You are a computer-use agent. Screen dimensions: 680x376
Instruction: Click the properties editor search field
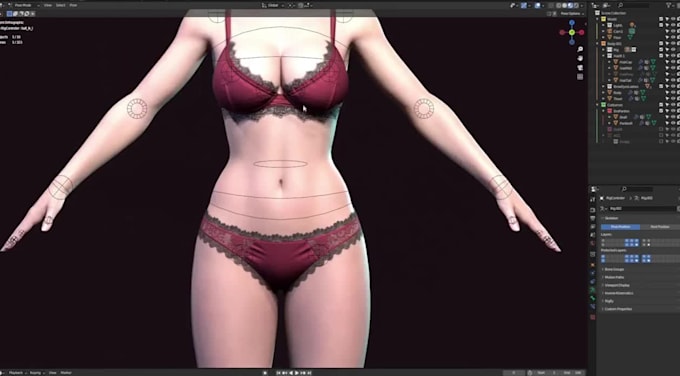637,189
